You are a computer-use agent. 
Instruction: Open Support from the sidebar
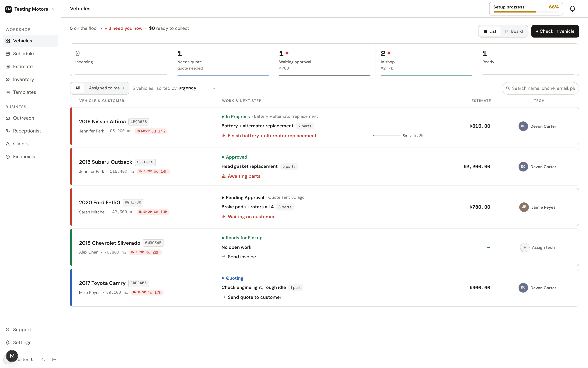pyautogui.click(x=30, y=330)
